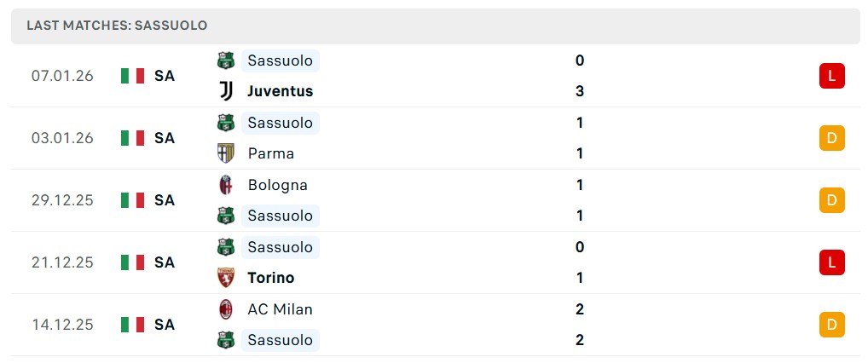Open the Juventus team link
Screen dimensions: 868x363
tap(280, 91)
